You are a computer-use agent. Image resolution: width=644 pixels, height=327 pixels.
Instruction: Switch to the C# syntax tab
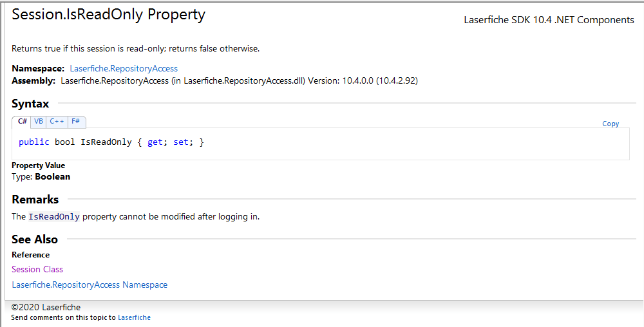tap(22, 122)
